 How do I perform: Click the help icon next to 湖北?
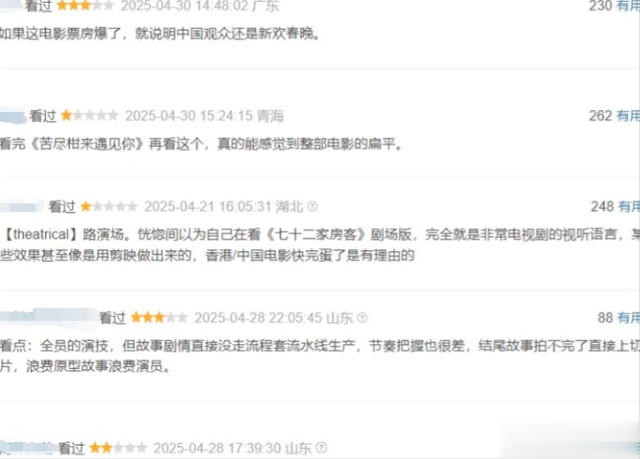click(312, 206)
